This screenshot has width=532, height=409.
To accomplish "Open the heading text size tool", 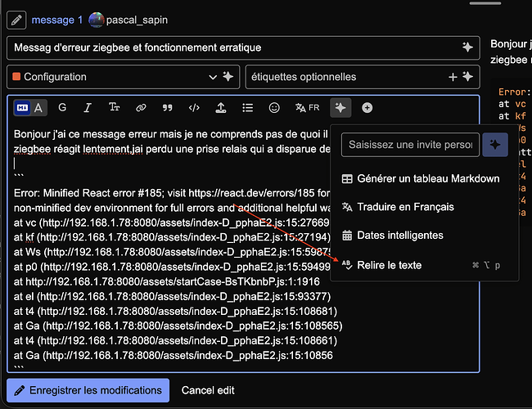I will coord(114,107).
